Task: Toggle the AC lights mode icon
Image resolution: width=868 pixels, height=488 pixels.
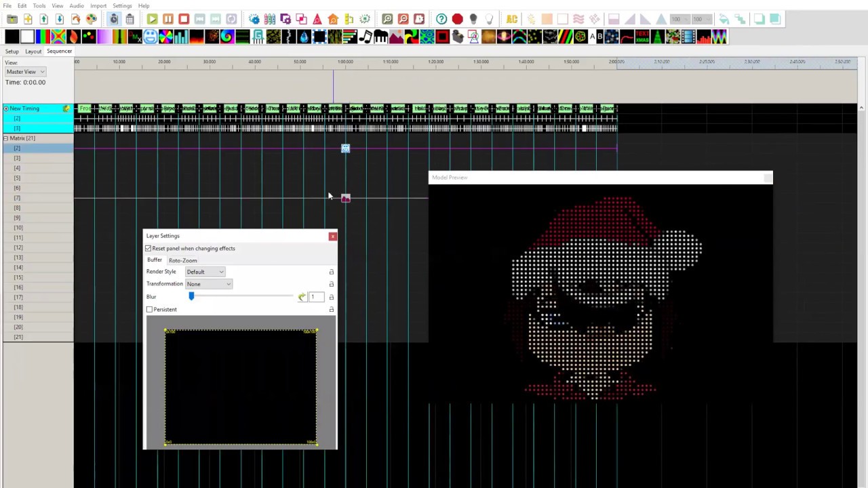Action: pyautogui.click(x=512, y=19)
